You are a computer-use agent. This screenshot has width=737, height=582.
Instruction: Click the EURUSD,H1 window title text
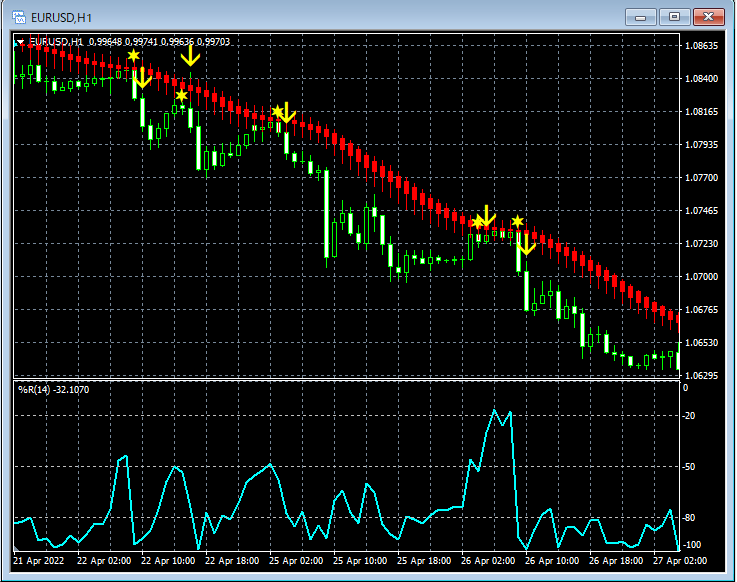(x=62, y=18)
